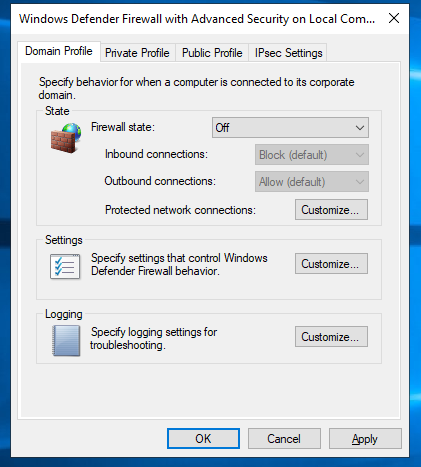Customize protected network connections

pyautogui.click(x=331, y=210)
